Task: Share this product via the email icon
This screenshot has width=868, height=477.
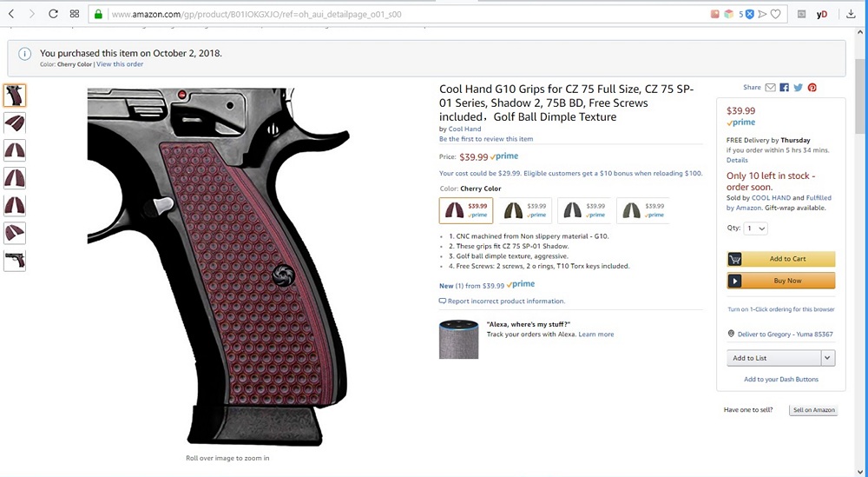Action: pos(770,88)
